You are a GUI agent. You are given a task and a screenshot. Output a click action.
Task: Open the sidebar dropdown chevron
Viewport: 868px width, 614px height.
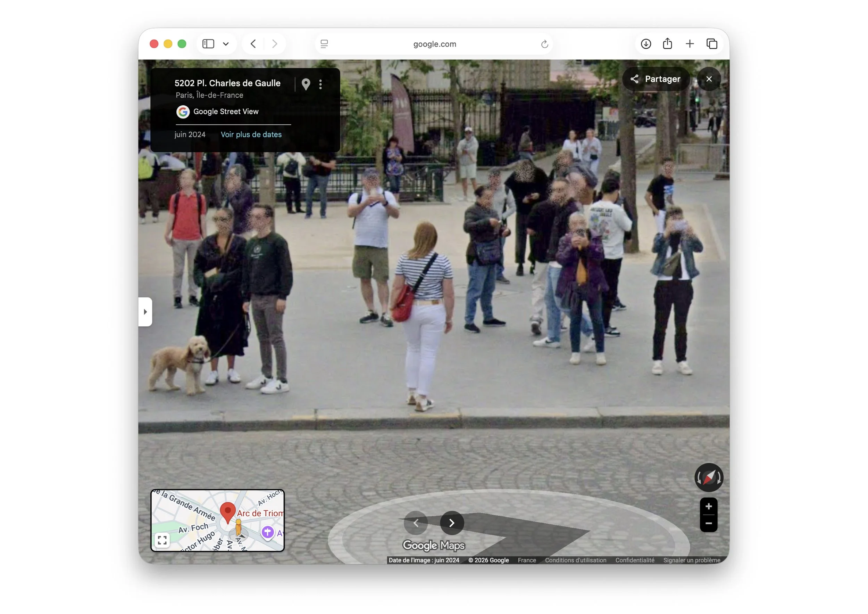tap(226, 44)
